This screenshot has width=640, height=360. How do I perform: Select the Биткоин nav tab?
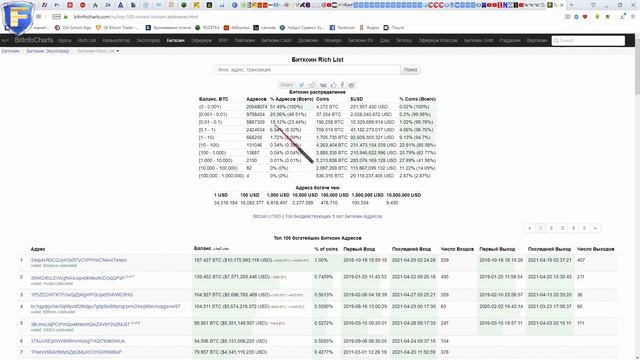click(x=176, y=40)
